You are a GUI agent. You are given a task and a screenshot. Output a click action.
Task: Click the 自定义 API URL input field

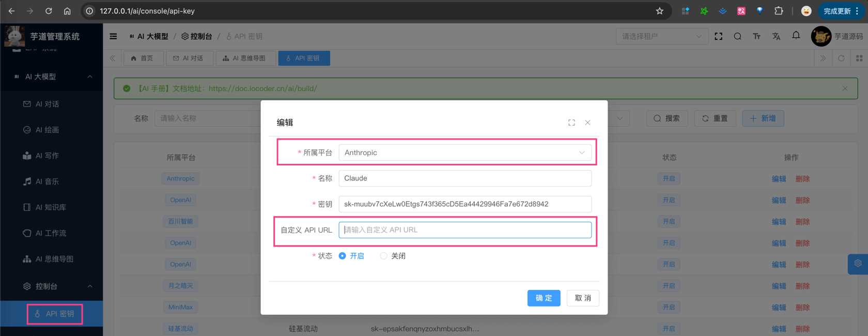pyautogui.click(x=464, y=230)
